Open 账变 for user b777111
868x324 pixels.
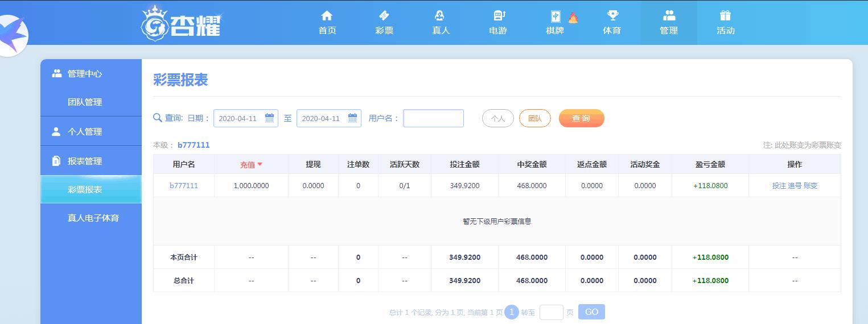811,185
